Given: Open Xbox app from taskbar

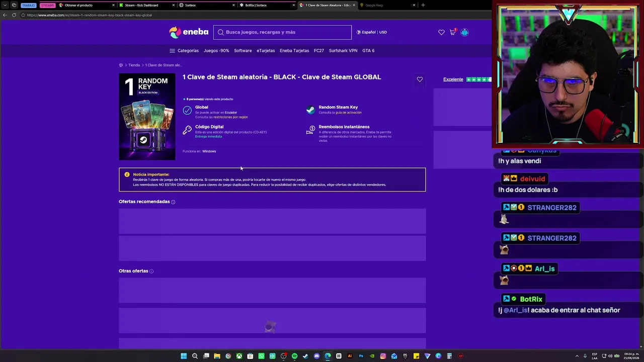Looking at the screenshot, I should coord(239,356).
